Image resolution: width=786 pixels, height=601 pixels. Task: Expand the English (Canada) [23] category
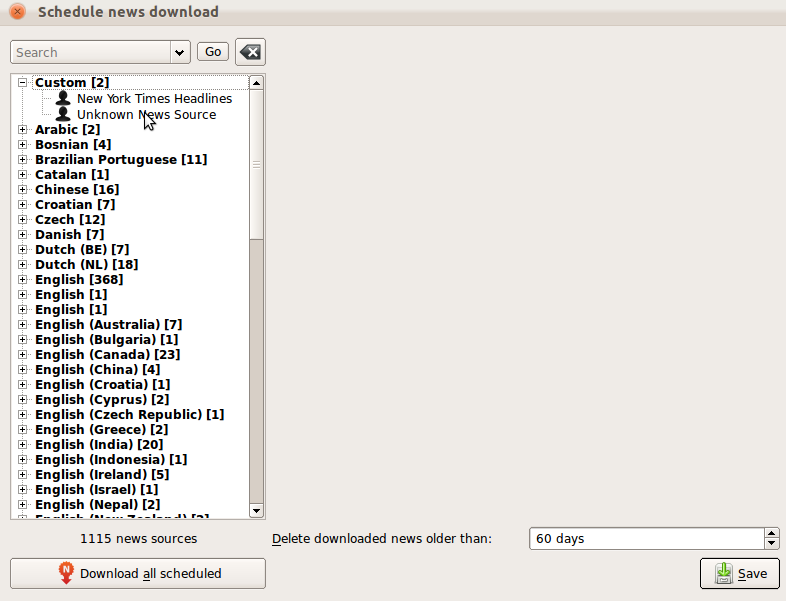[x=22, y=355]
